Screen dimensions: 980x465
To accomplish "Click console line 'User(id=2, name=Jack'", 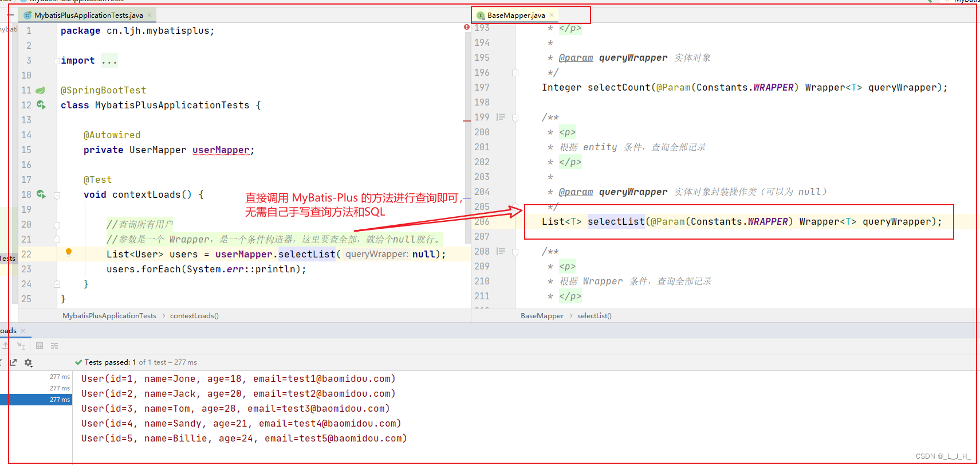I will (238, 394).
